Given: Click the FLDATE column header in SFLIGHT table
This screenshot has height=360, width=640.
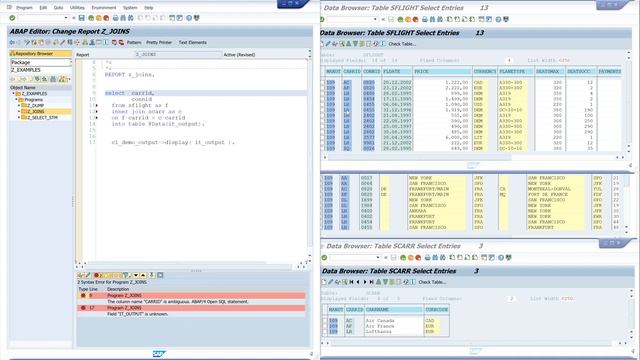Looking at the screenshot, I should (x=397, y=71).
